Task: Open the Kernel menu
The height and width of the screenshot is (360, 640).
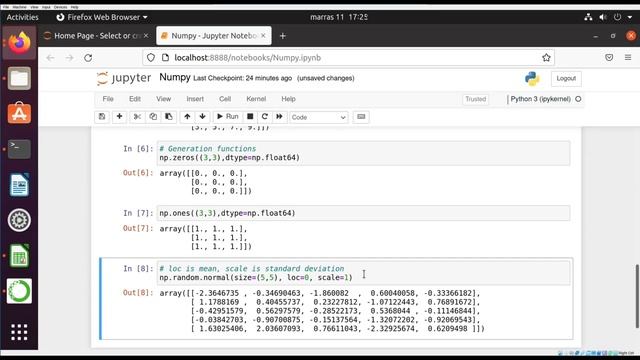Action: (256, 99)
